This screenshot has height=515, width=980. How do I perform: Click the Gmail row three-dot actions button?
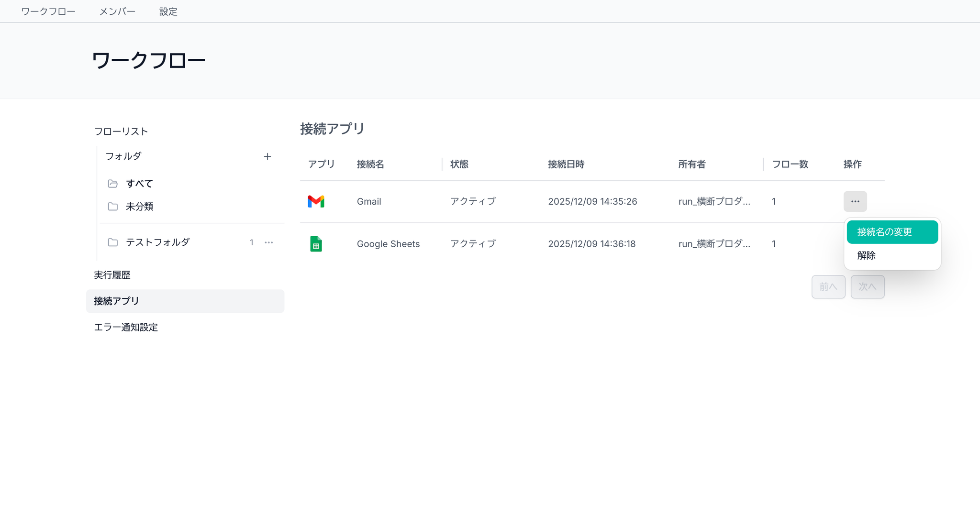coord(855,201)
